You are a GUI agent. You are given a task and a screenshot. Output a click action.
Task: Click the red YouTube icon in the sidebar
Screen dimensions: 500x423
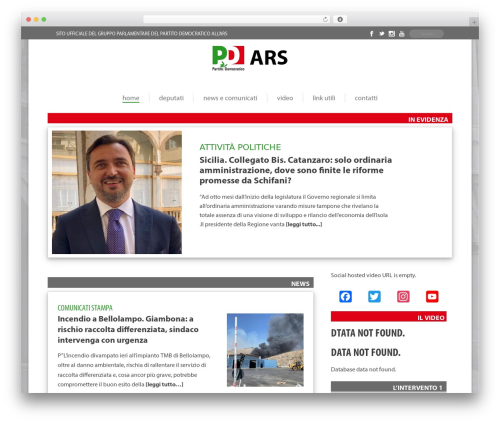coord(432,296)
